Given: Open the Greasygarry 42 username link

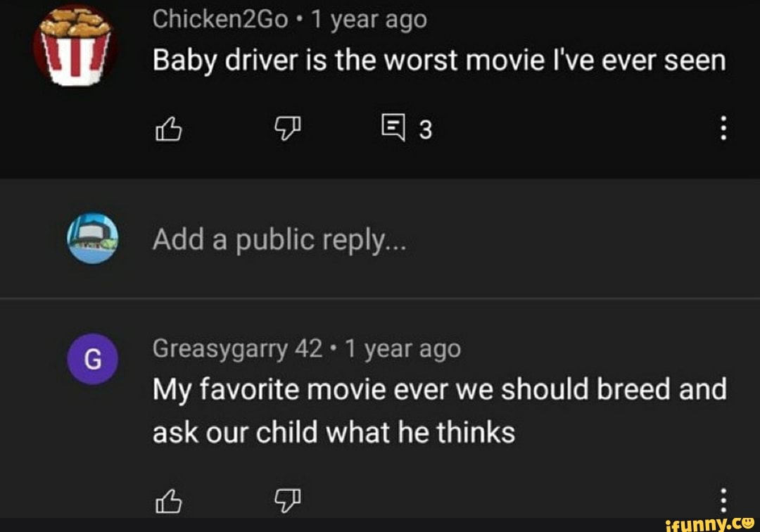Looking at the screenshot, I should [237, 348].
